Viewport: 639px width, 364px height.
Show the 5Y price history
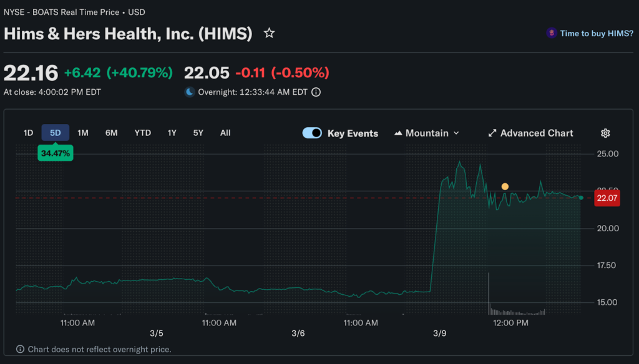[x=198, y=133]
